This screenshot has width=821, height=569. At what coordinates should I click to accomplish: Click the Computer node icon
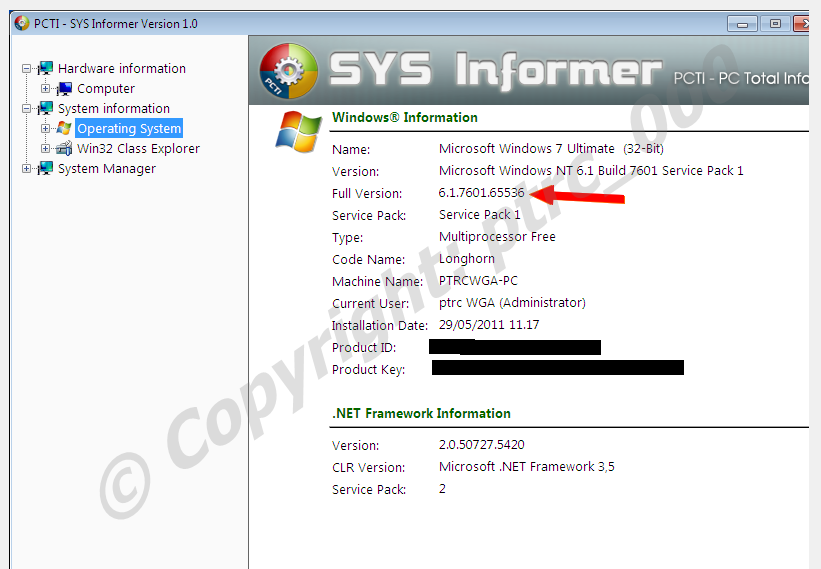tap(64, 88)
